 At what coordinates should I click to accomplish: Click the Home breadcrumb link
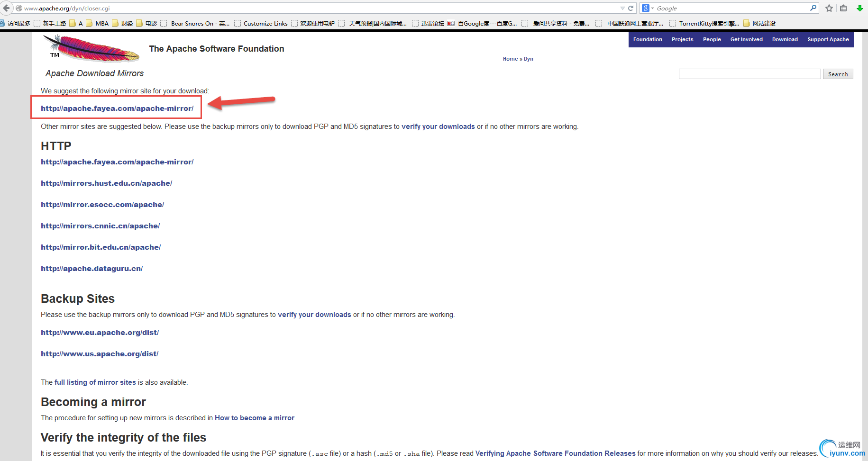[510, 59]
